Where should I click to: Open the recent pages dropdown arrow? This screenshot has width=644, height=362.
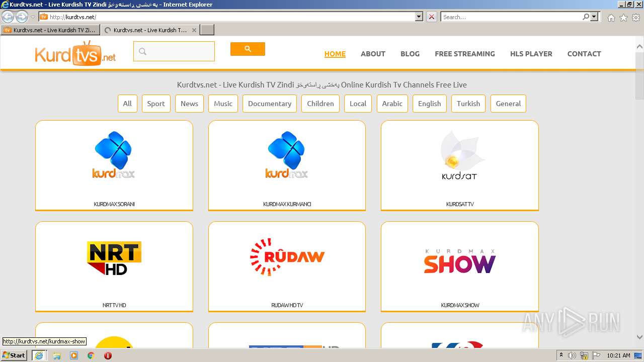[x=33, y=17]
